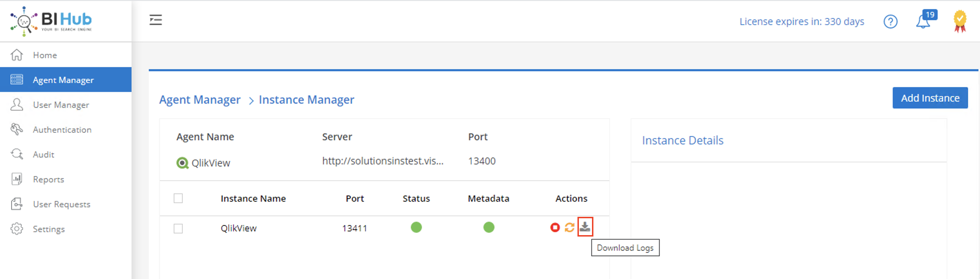Click the Instance Name column header
This screenshot has width=980, height=279.
click(253, 199)
